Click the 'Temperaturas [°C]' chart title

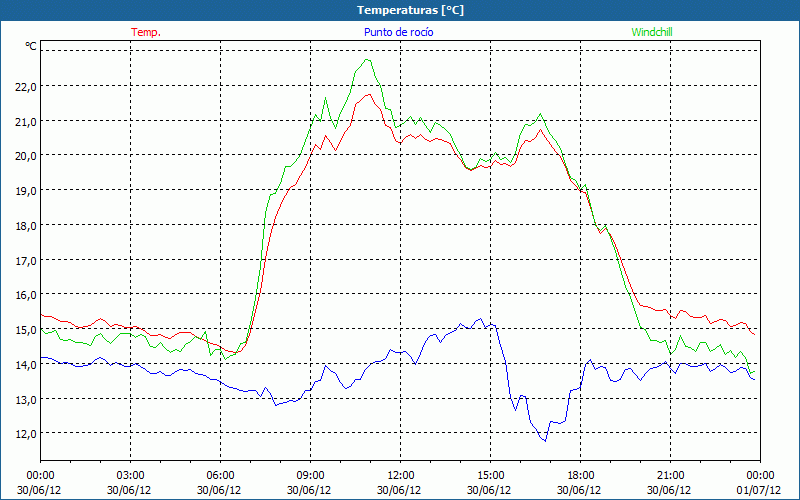tap(410, 10)
